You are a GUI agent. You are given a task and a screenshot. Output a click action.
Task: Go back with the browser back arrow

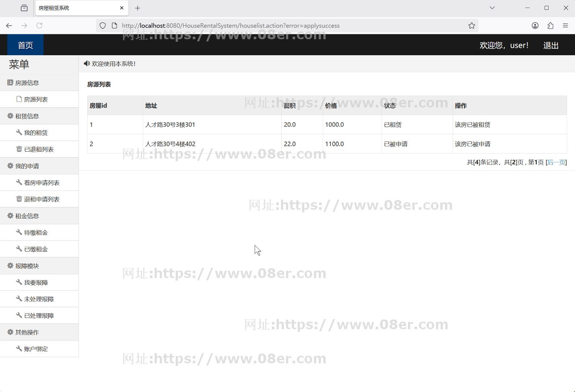[x=9, y=25]
